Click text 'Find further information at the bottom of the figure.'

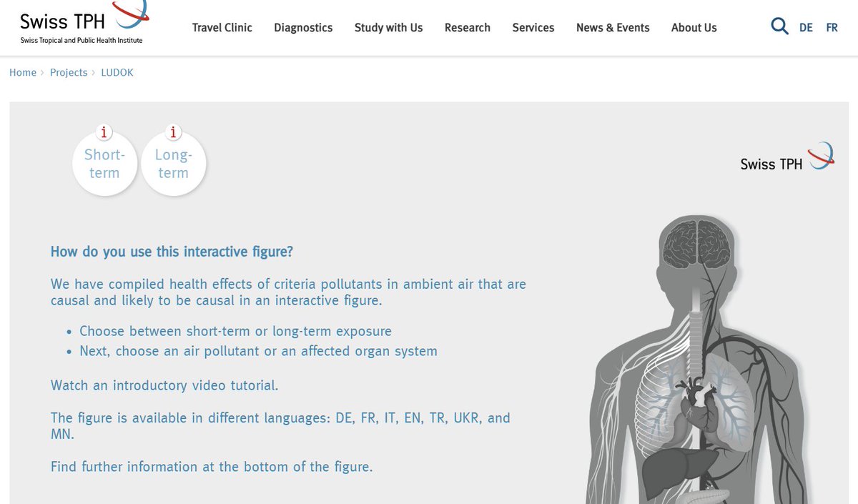pos(212,467)
